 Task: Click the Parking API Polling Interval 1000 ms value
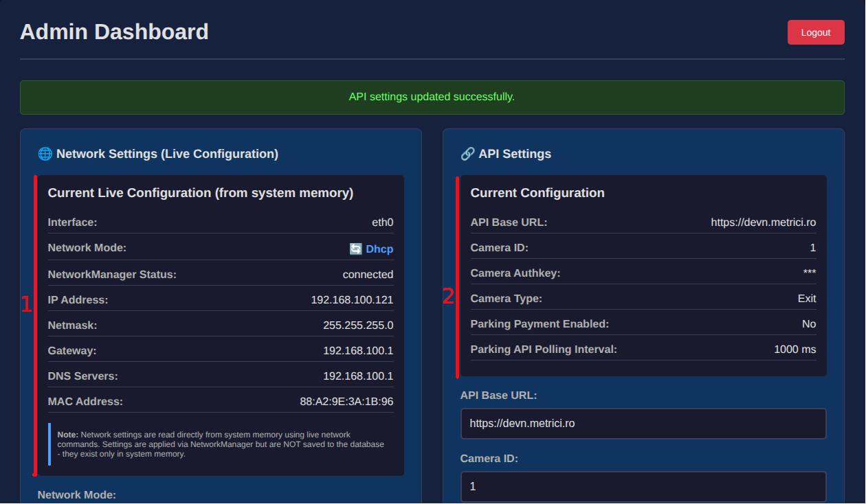(x=795, y=350)
